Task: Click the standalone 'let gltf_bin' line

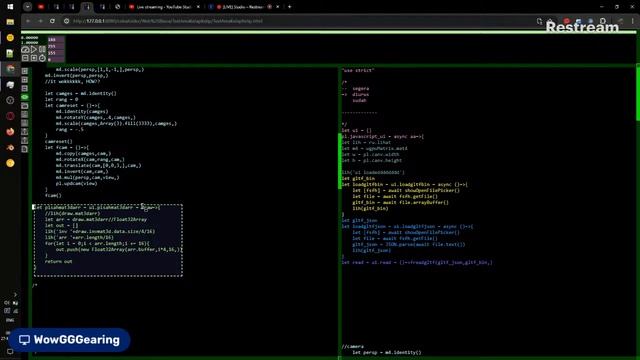Action: point(358,178)
